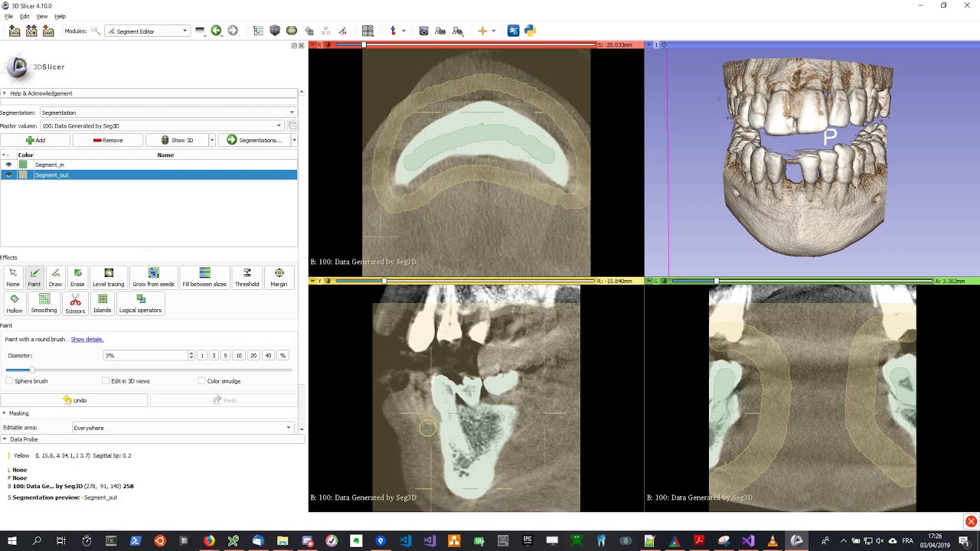The width and height of the screenshot is (980, 551).
Task: Choose Fill between slices effect
Action: (x=204, y=277)
